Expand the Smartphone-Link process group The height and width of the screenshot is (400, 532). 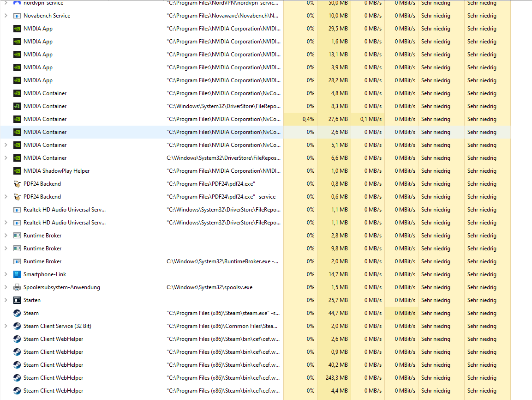(x=6, y=274)
